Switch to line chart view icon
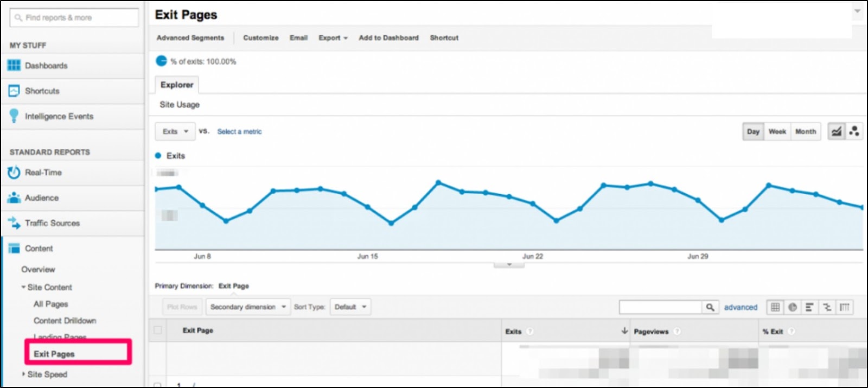The height and width of the screenshot is (388, 868). pyautogui.click(x=837, y=131)
